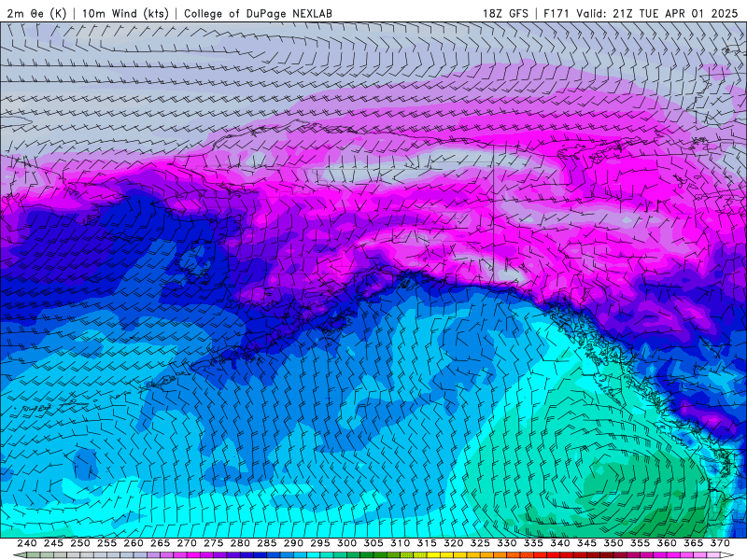This screenshot has width=747, height=560.
Task: Click the 265 value on the color scale
Action: (160, 543)
